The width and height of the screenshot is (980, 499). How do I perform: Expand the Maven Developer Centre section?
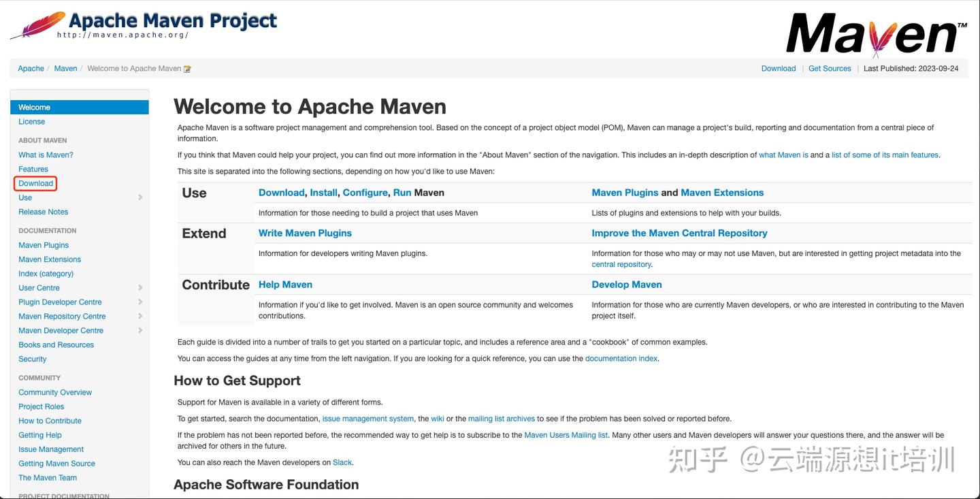[x=140, y=330]
